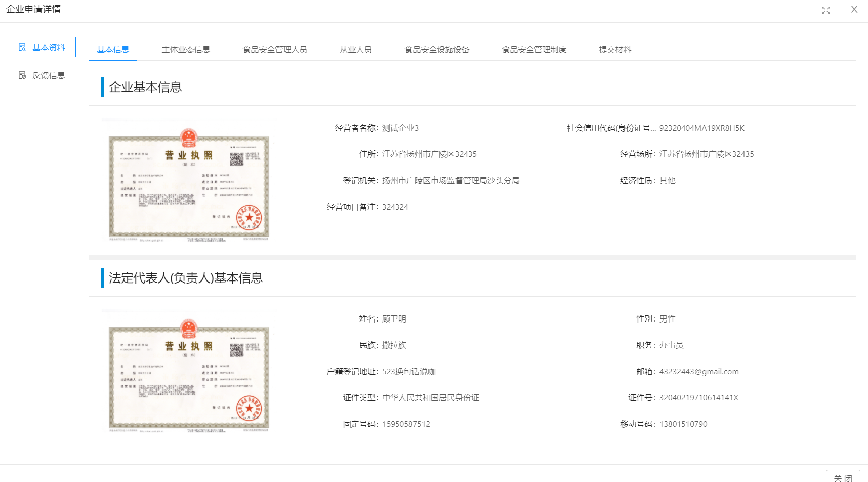Preview the legal representative license image
This screenshot has width=868, height=482.
189,372
